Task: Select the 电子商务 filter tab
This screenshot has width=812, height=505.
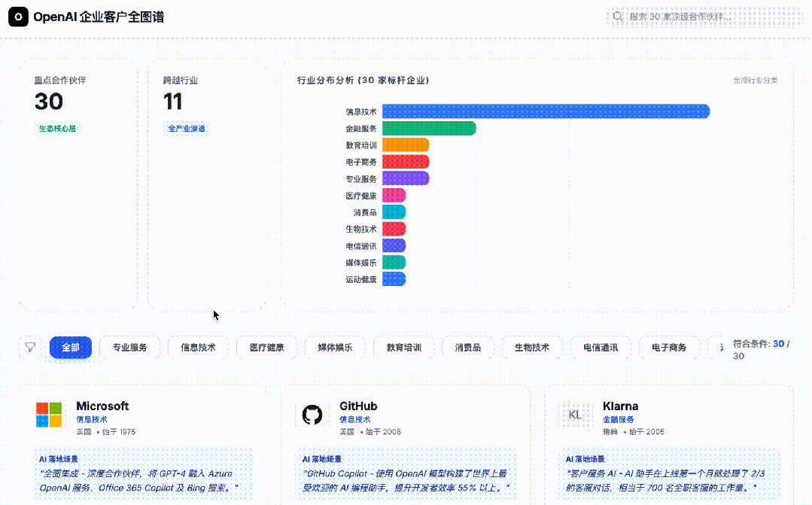Action: 669,348
